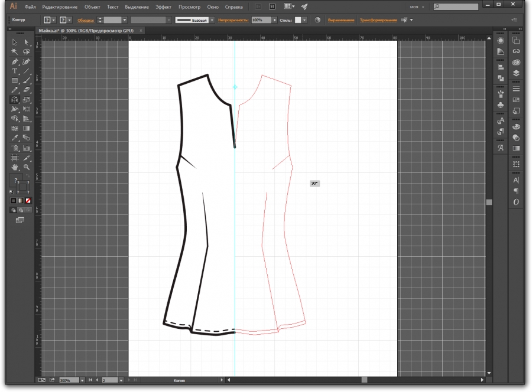Choose the Scale tool
Image resolution: width=532 pixels, height=392 pixels.
coord(27,100)
